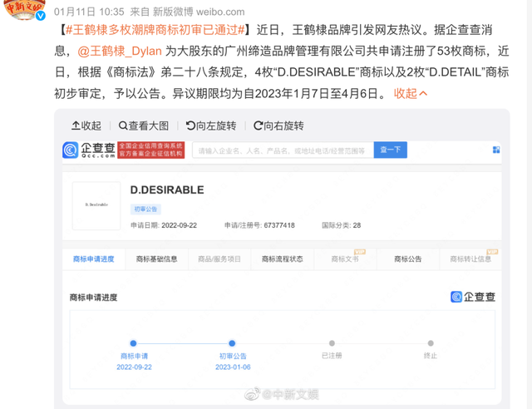The image size is (532, 409).
Task: Click the D.DESIRABLE trademark title
Action: coord(167,190)
